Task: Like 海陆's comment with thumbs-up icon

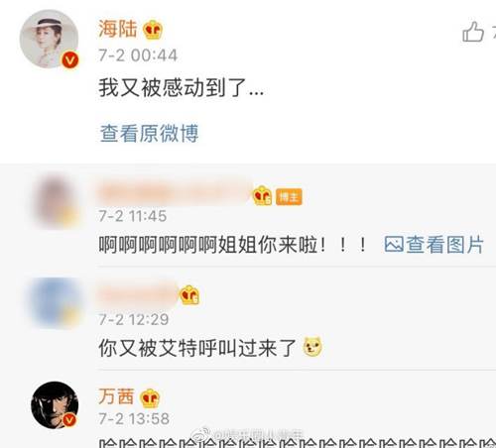Action: (x=473, y=32)
